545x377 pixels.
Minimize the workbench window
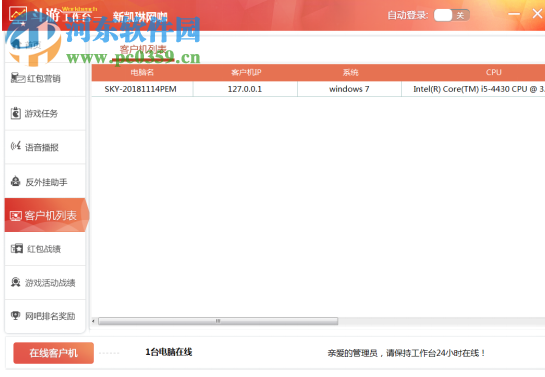514,14
